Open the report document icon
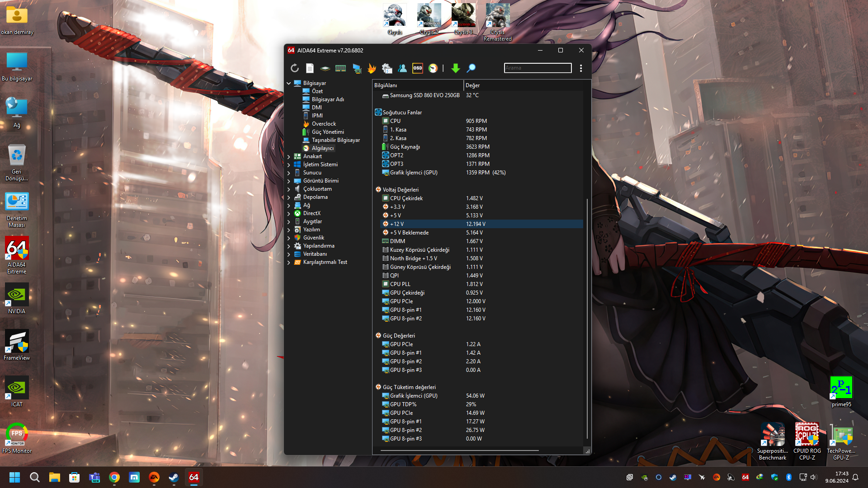This screenshot has height=488, width=868. tap(310, 68)
